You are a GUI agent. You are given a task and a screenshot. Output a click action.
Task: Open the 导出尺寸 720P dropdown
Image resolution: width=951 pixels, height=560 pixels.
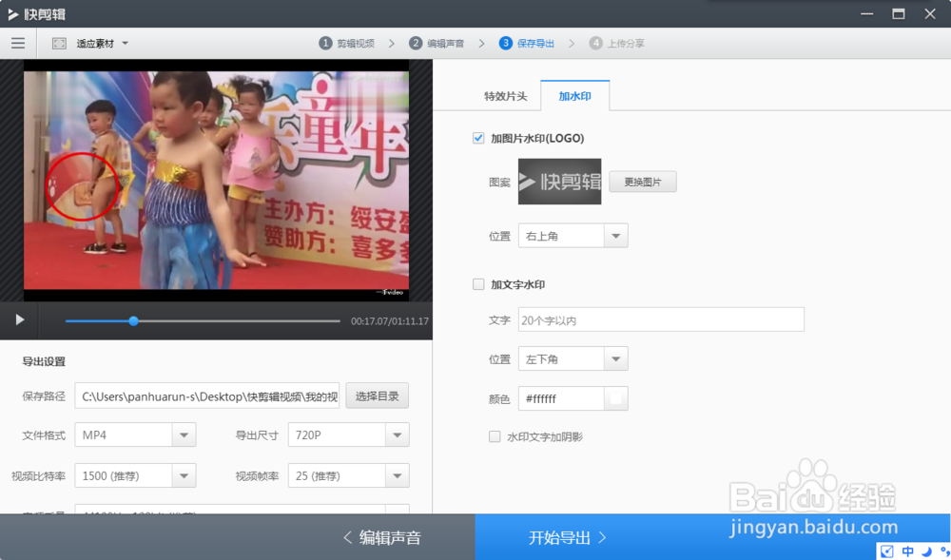point(349,435)
